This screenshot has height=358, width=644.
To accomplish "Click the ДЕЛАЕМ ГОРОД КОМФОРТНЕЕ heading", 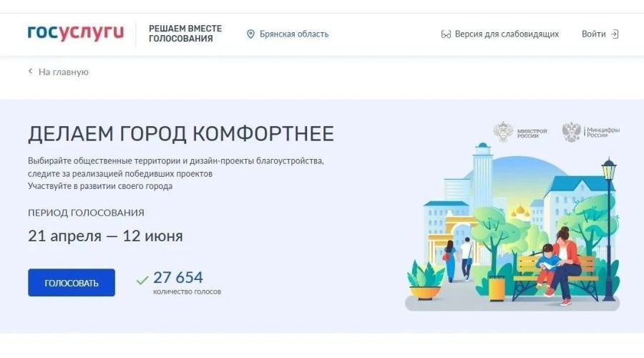I will coord(181,134).
